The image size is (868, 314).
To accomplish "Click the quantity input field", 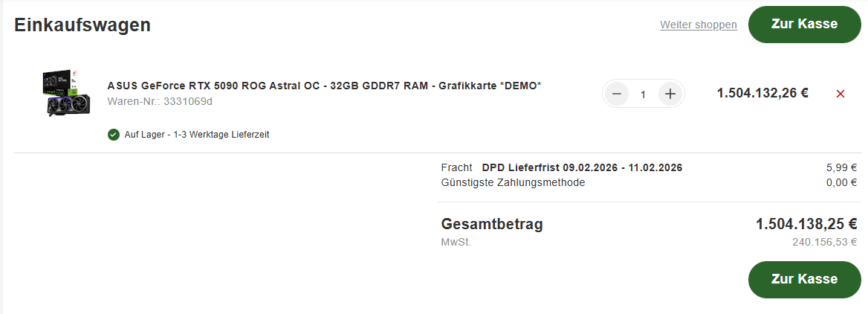I will click(643, 94).
